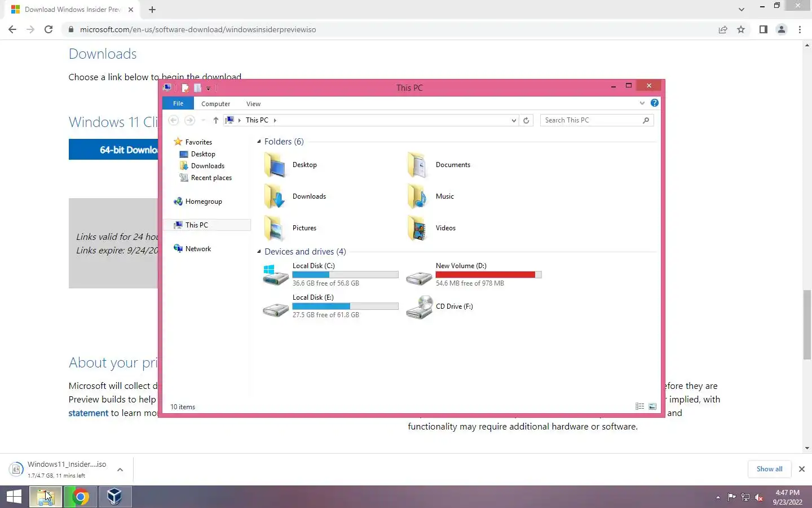Switch Explorer to Large icons view

652,406
